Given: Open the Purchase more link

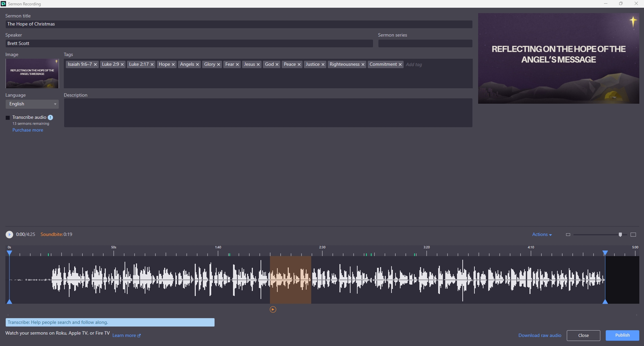Looking at the screenshot, I should coord(28,130).
